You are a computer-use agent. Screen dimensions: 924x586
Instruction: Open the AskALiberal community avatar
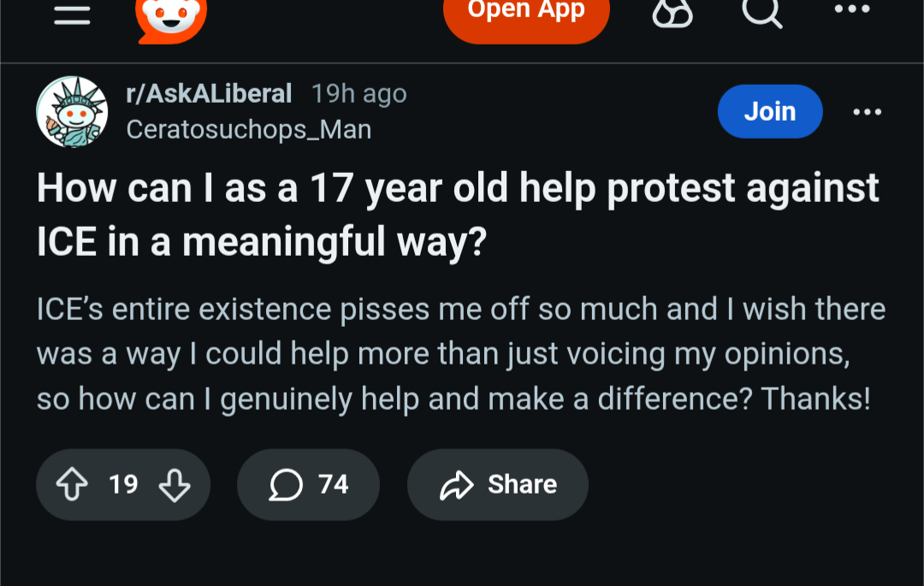pos(72,111)
